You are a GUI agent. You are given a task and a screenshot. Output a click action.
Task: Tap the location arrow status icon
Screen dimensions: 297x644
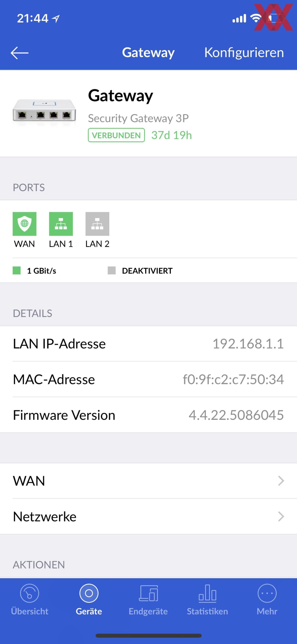56,19
